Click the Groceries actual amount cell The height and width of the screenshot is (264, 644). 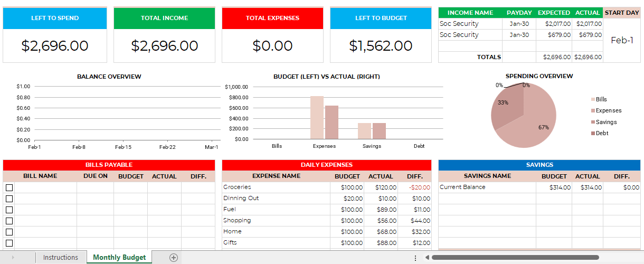(381, 187)
